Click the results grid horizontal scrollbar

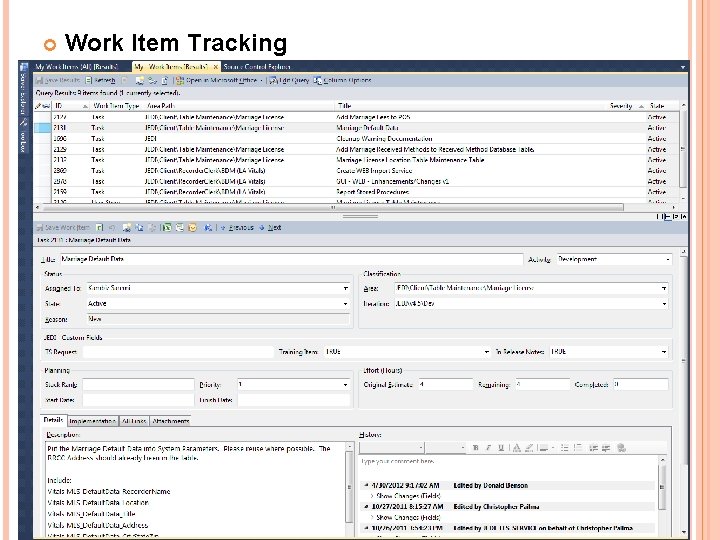pyautogui.click(x=333, y=208)
